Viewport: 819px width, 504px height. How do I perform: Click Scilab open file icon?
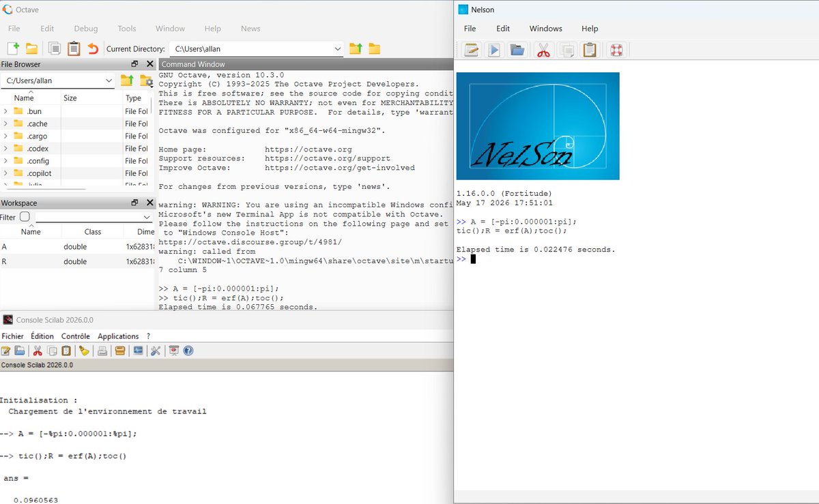[20, 351]
